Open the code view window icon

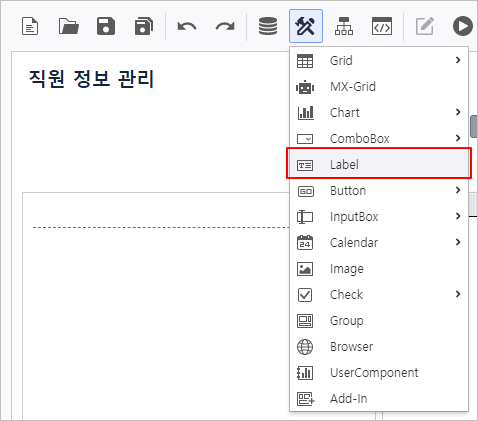382,26
